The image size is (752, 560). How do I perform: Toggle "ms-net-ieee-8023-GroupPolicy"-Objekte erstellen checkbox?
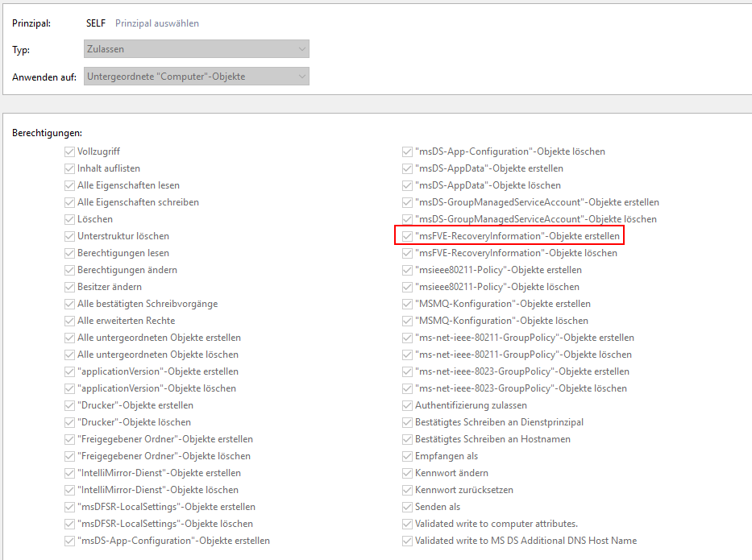[x=407, y=371]
